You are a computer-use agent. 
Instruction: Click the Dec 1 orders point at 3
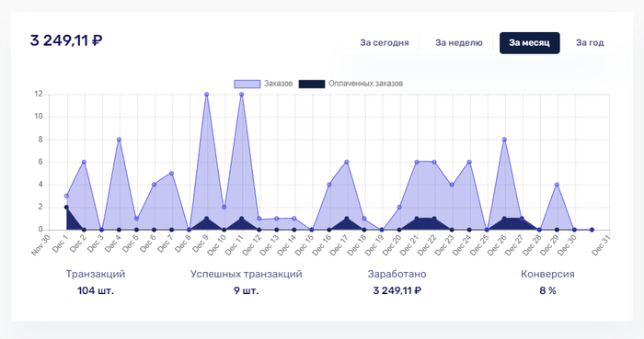[66, 196]
